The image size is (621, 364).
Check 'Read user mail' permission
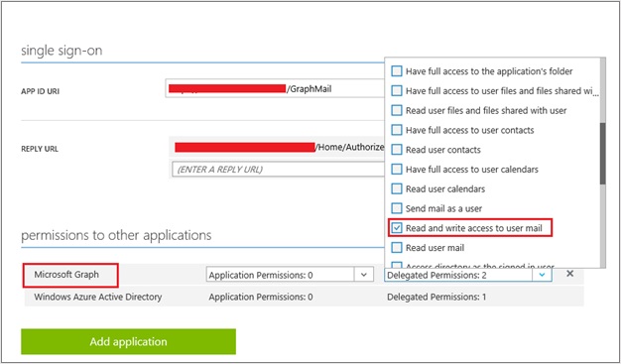(x=397, y=248)
